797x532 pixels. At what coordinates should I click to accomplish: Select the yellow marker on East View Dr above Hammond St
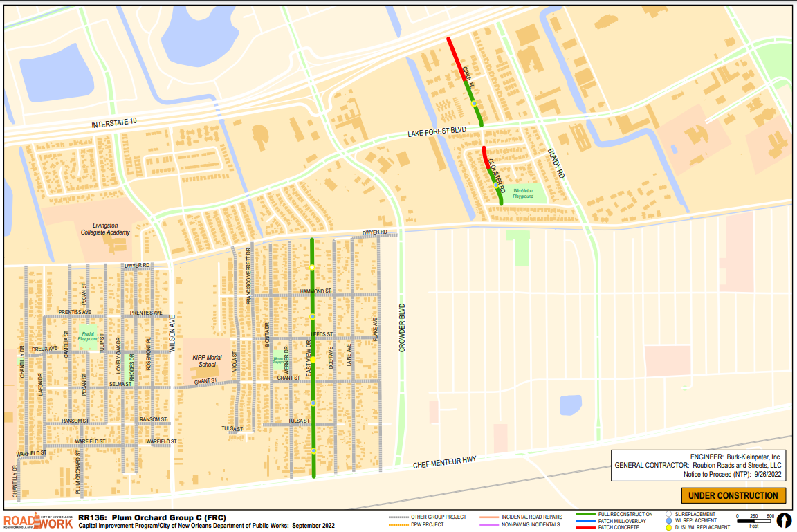[x=312, y=267]
